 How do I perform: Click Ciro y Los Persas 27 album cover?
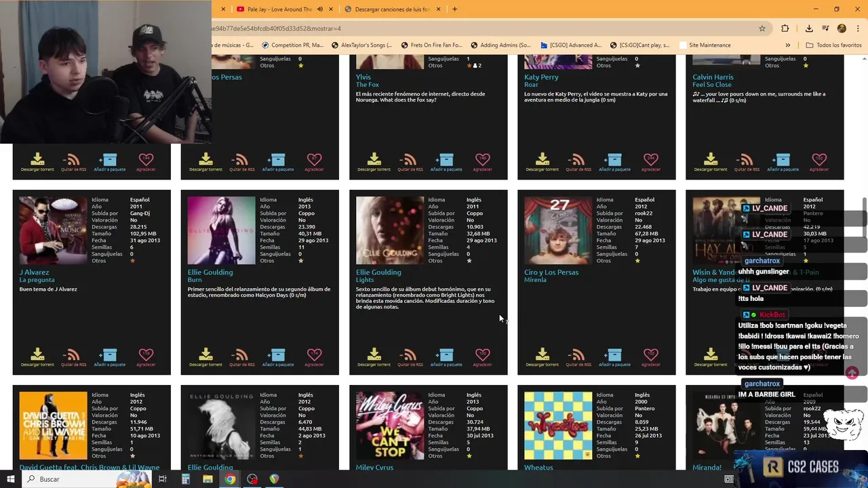click(x=557, y=230)
